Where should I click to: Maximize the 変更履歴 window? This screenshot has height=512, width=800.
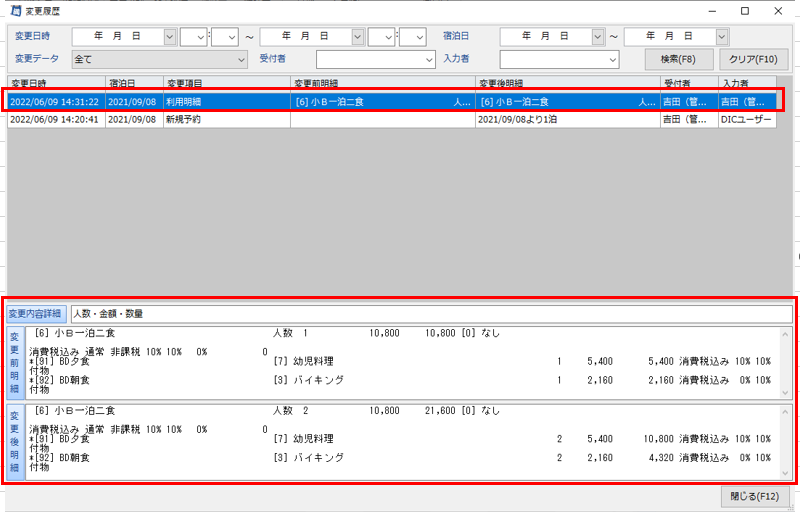745,10
